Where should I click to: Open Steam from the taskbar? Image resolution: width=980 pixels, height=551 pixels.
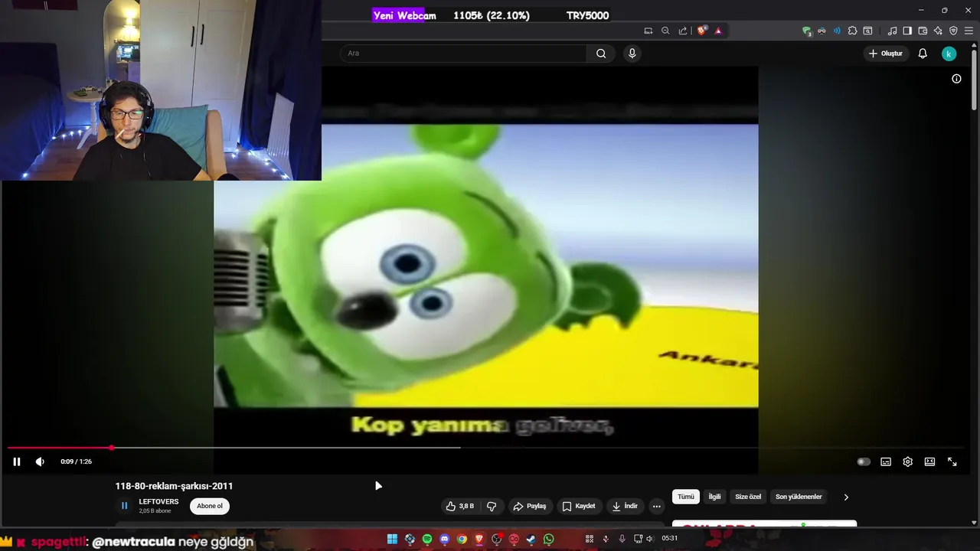pyautogui.click(x=531, y=539)
